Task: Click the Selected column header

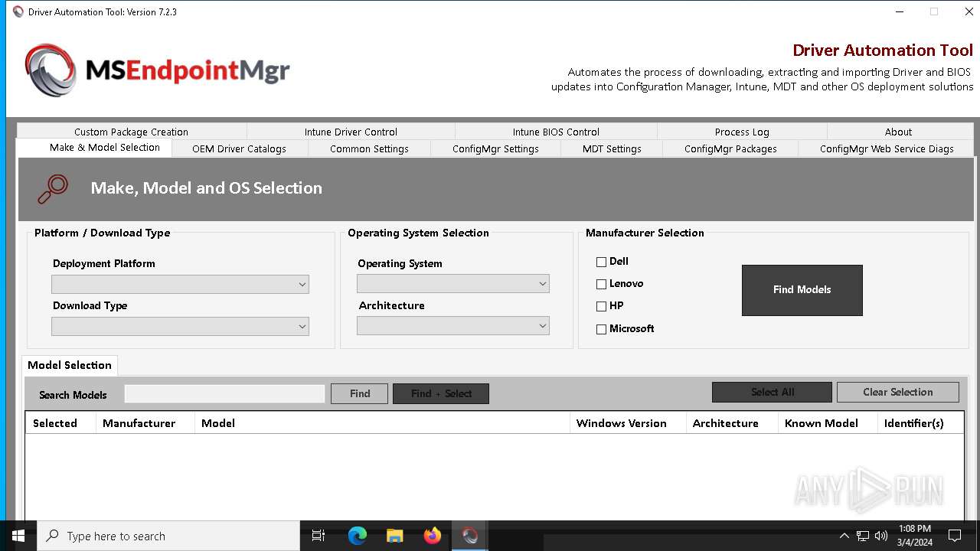Action: click(x=60, y=423)
